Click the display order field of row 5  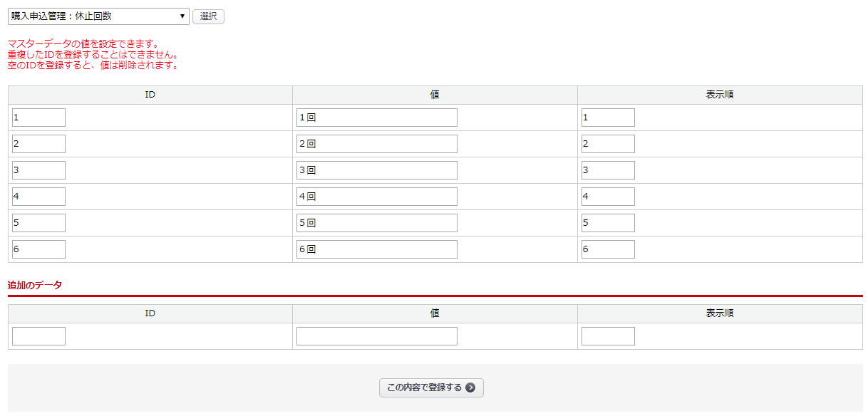pyautogui.click(x=608, y=223)
